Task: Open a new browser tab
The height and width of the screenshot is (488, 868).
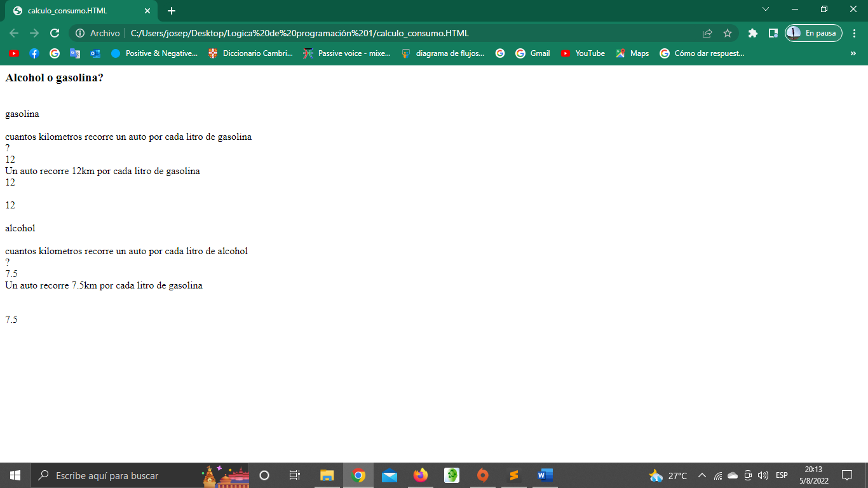Action: point(172,11)
